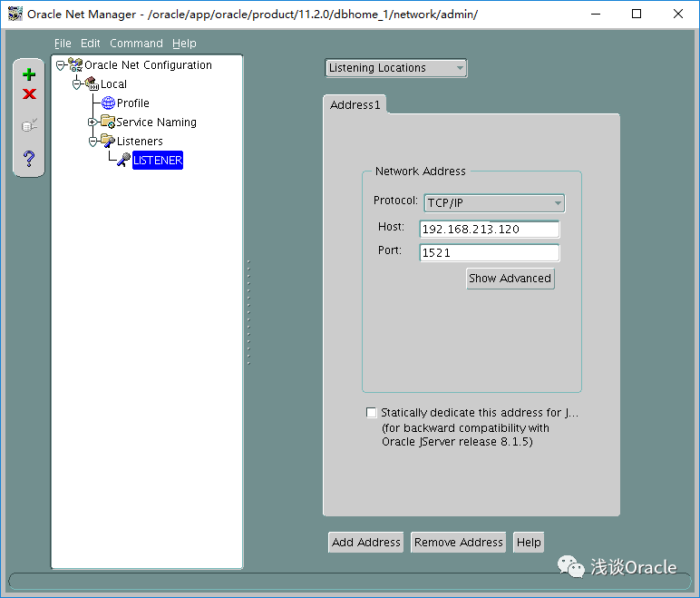Select Oracle Net Configuration root label
700x598 pixels.
tap(148, 65)
